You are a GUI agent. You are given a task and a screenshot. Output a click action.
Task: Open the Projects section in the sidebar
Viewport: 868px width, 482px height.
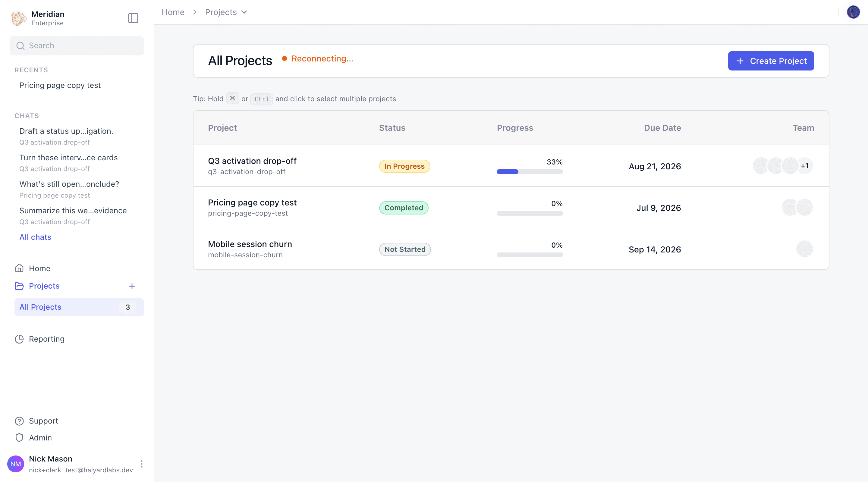coord(44,286)
